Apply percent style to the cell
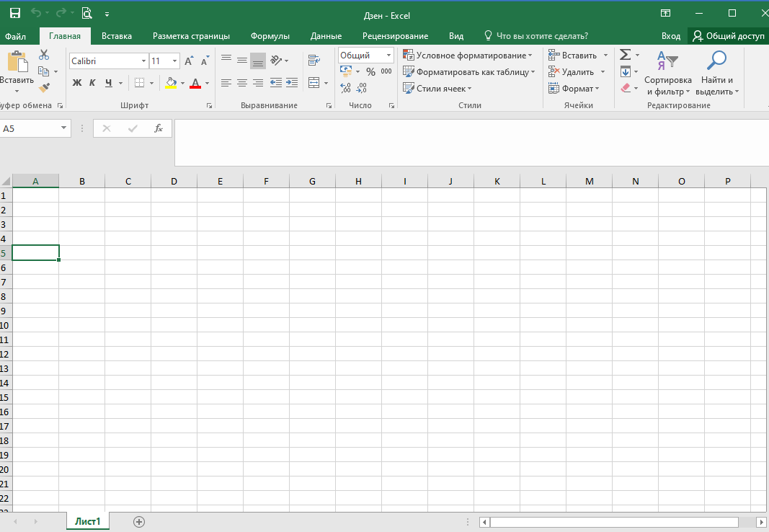 point(370,72)
